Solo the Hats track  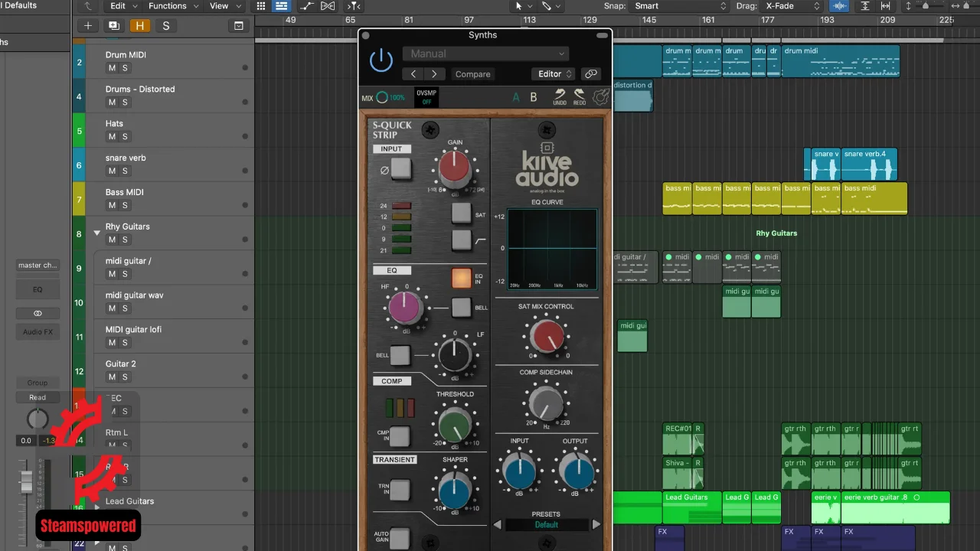[x=125, y=137]
